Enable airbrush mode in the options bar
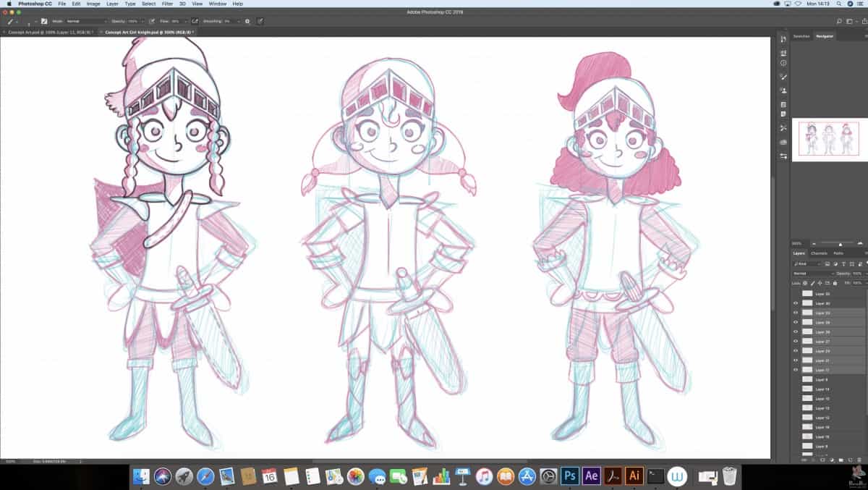This screenshot has width=868, height=490. coord(195,21)
